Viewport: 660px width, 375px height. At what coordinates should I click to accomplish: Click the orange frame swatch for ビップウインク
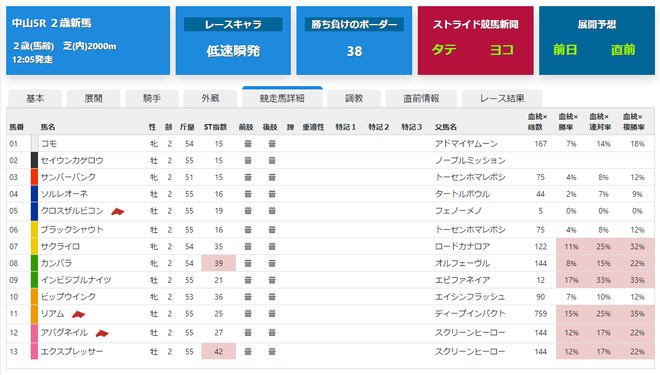(x=35, y=297)
